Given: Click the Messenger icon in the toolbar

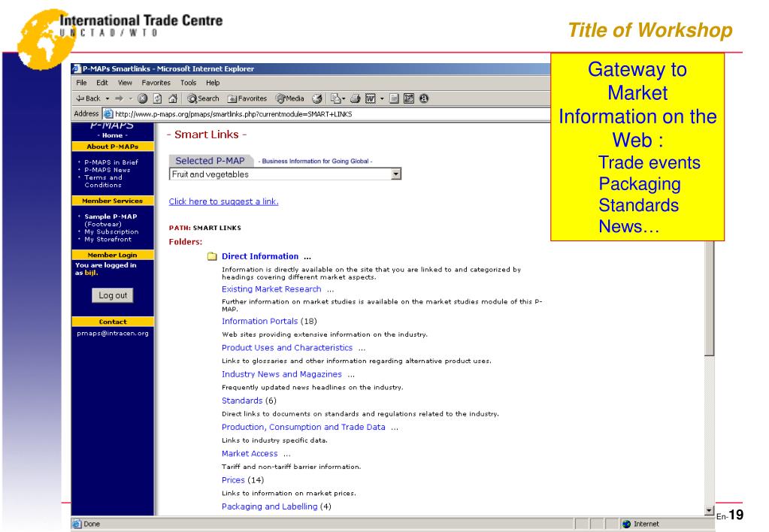Looking at the screenshot, I should click(424, 98).
